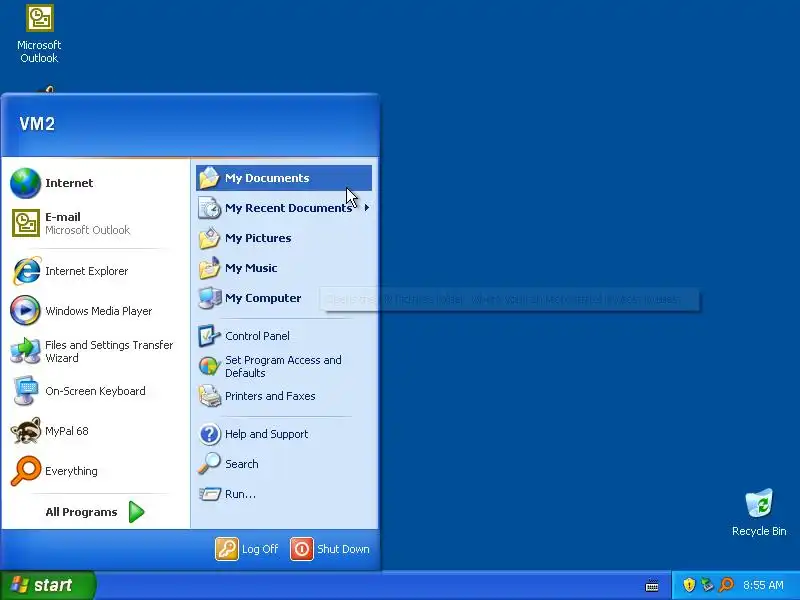
Task: Launch E-mail Microsoft Outlook from the Start menu
Action: click(95, 223)
